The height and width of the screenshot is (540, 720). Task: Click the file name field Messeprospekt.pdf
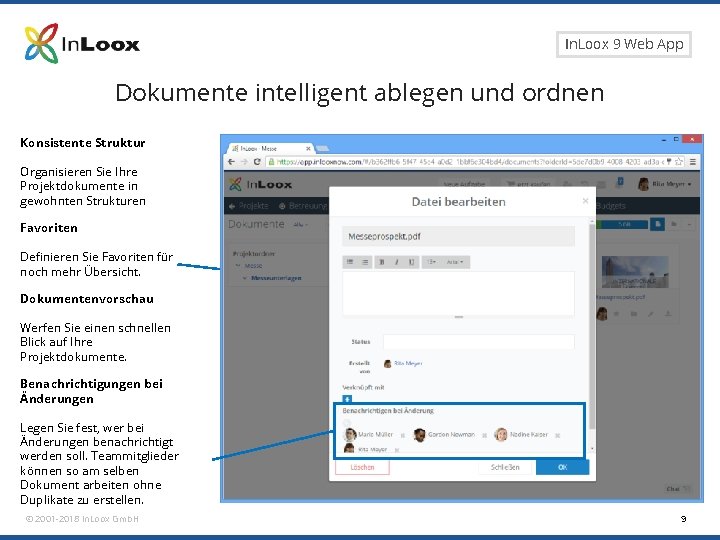458,236
